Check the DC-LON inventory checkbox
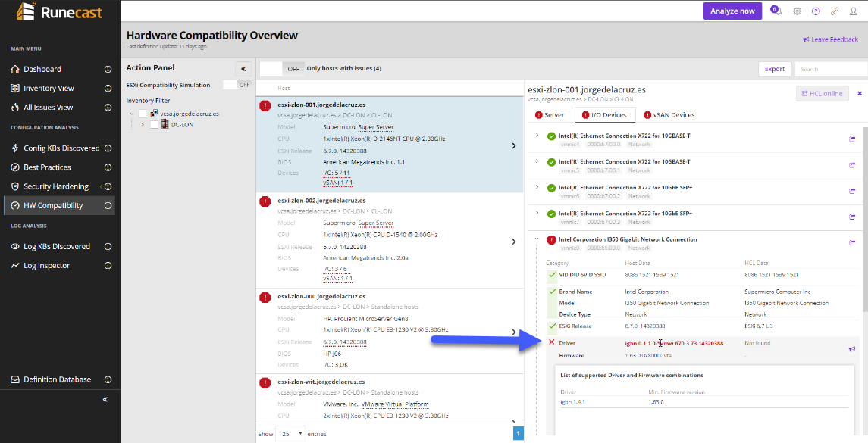 (154, 124)
